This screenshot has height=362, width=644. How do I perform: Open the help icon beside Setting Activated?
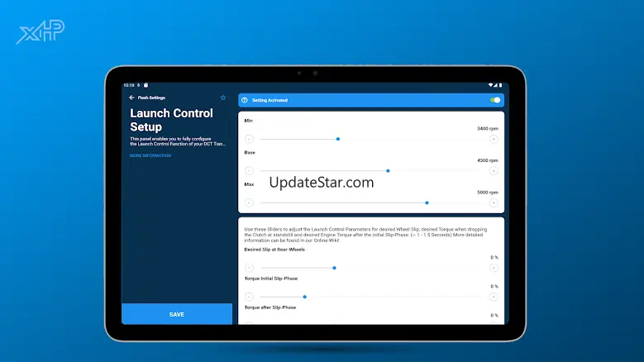click(x=245, y=100)
